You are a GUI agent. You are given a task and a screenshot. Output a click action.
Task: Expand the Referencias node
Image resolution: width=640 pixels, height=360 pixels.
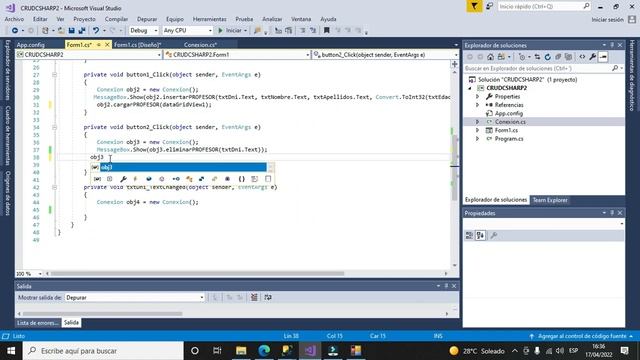tap(478, 105)
